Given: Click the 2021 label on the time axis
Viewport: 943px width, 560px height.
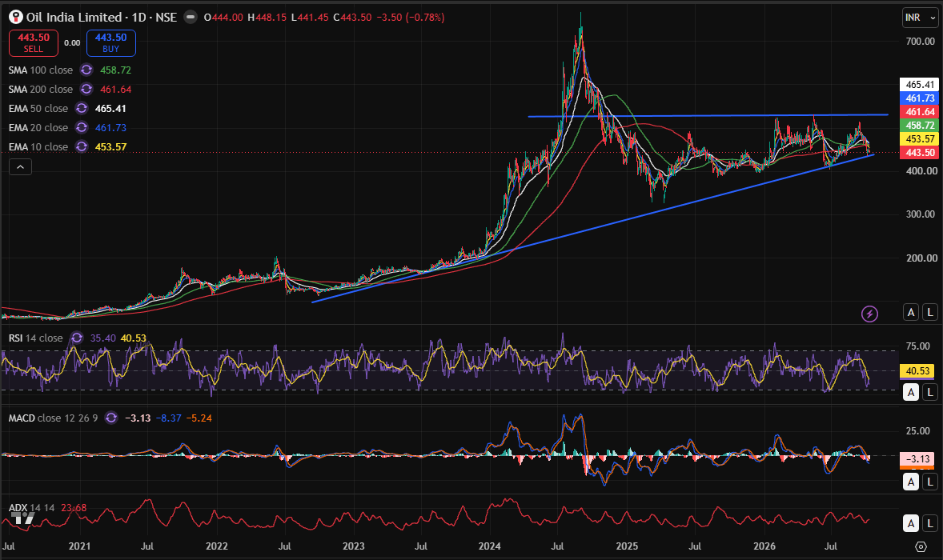Looking at the screenshot, I should 79,546.
